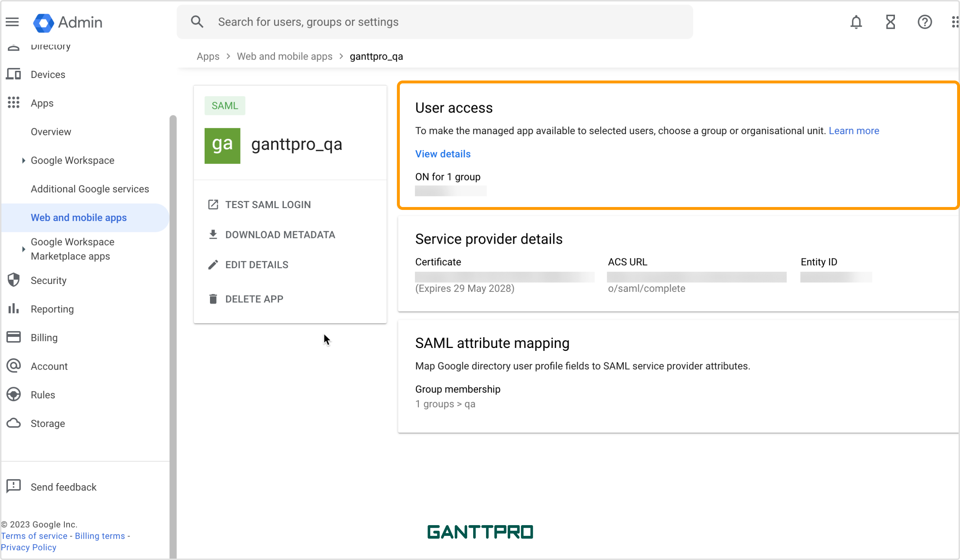Click the Apps breadcrumb
This screenshot has width=960, height=560.
[x=208, y=56]
